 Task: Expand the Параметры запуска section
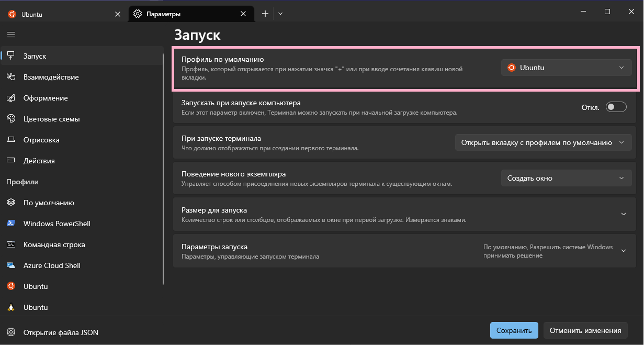(x=405, y=251)
